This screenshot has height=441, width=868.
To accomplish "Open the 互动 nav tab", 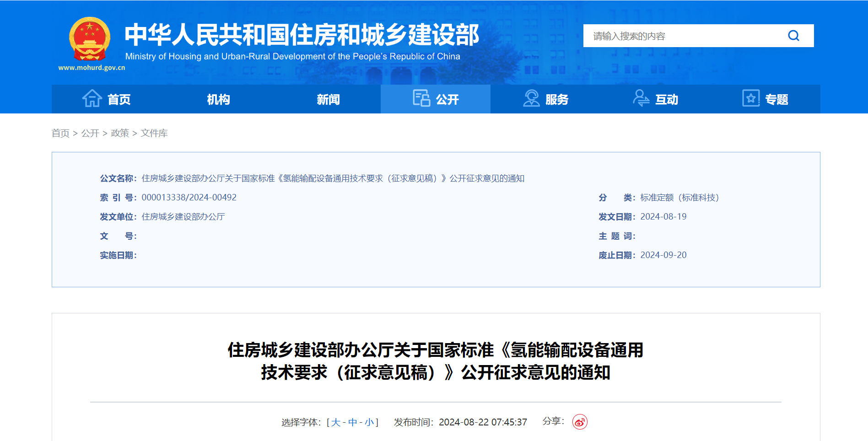I will pos(655,99).
